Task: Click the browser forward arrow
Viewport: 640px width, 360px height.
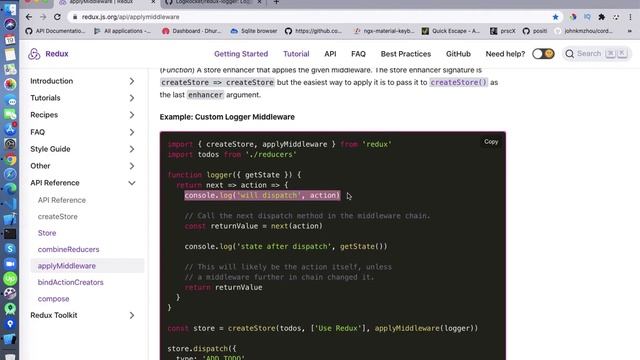Action: (x=43, y=17)
